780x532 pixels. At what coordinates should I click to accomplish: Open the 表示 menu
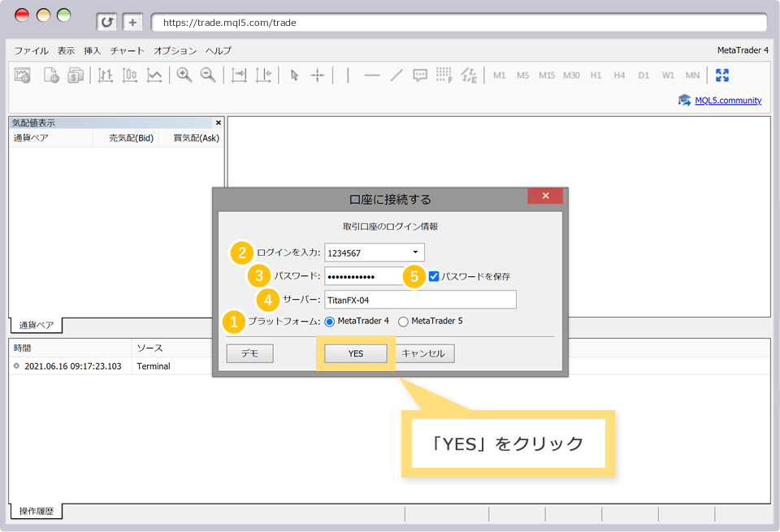pyautogui.click(x=66, y=50)
